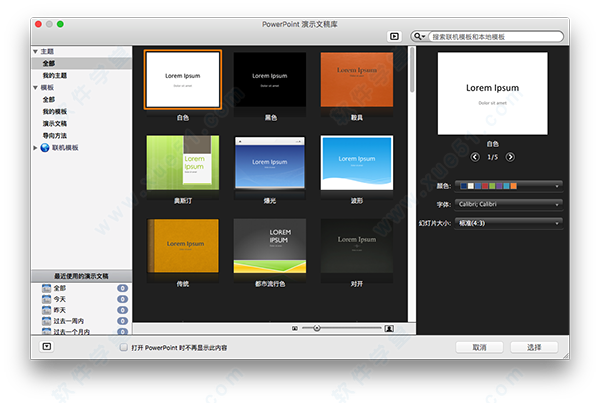Select the dark 对开 theme thumbnail
600x403 pixels.
pos(357,245)
